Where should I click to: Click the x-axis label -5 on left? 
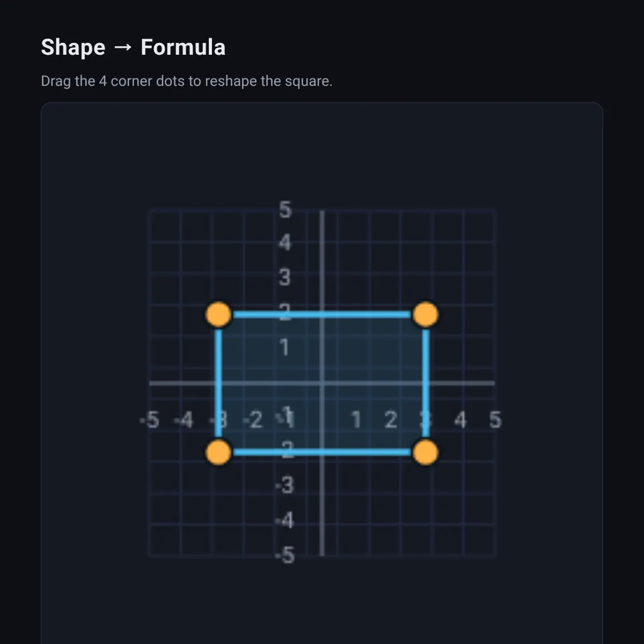pos(150,420)
